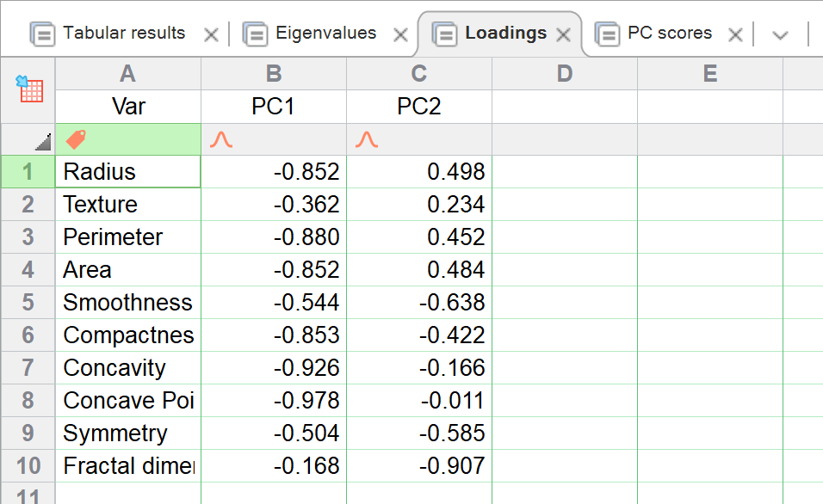Select column B header
This screenshot has height=504, width=823.
click(x=274, y=74)
